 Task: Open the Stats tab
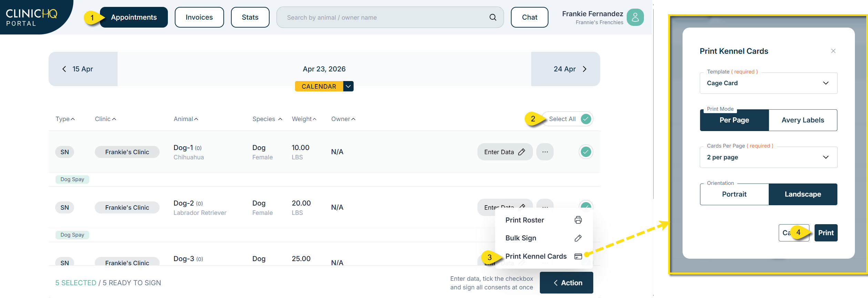(x=250, y=17)
